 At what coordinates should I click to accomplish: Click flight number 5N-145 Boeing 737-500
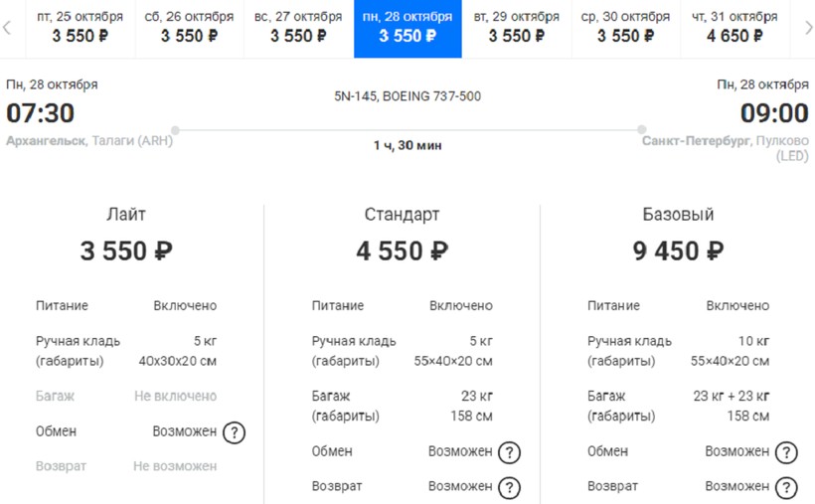coord(407,96)
